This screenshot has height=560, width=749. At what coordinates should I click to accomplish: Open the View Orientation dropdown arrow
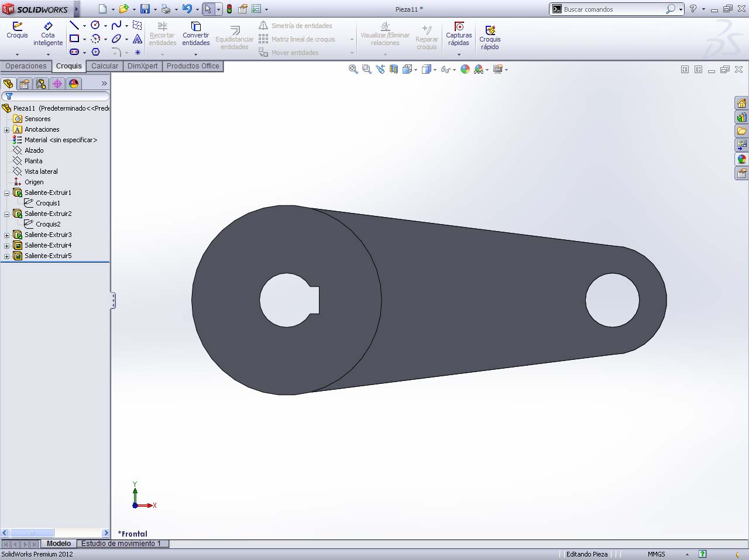click(x=415, y=70)
